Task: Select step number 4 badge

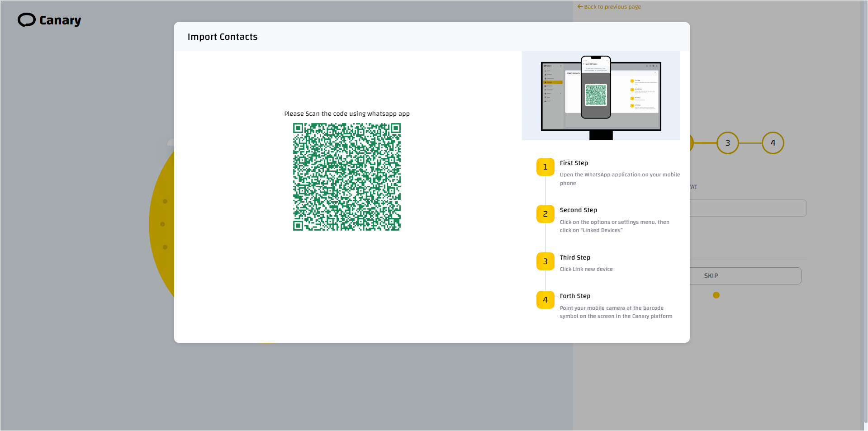Action: coord(545,300)
